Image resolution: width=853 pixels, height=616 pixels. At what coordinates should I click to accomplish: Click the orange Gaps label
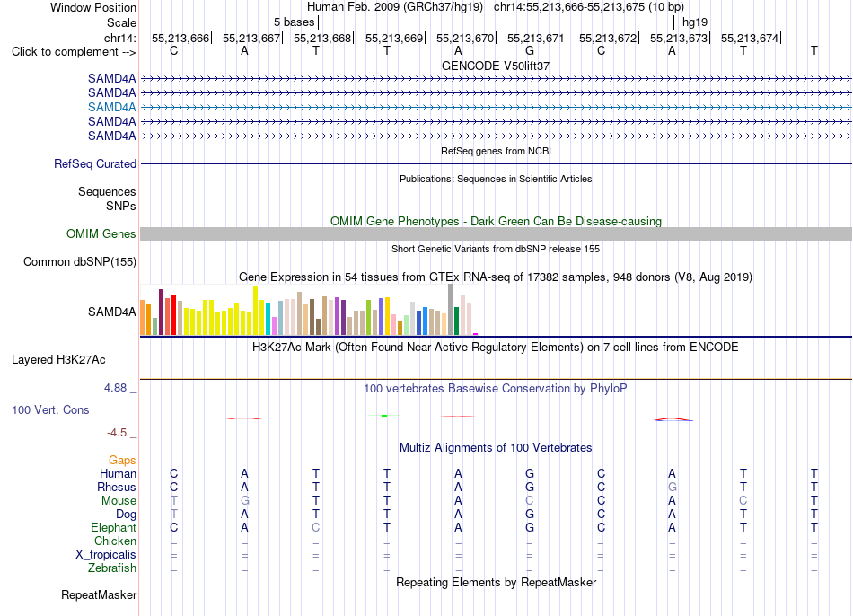coord(122,461)
